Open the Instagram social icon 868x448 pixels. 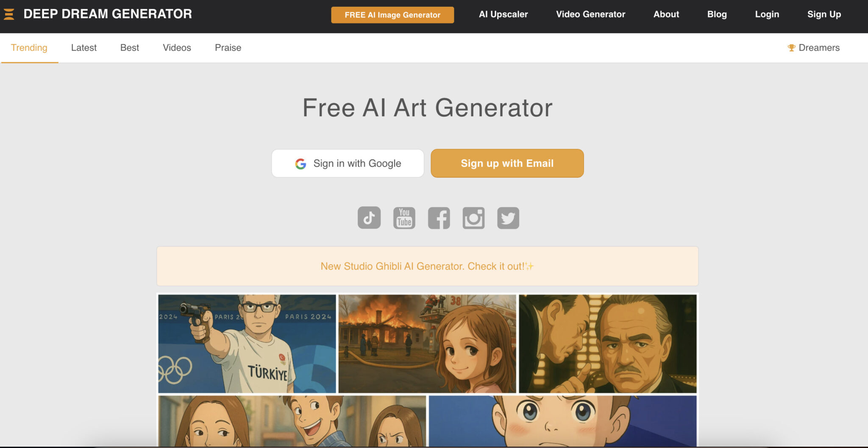(473, 218)
